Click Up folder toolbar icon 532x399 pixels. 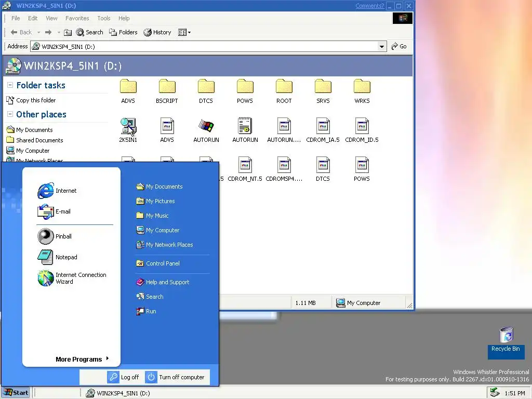[68, 32]
